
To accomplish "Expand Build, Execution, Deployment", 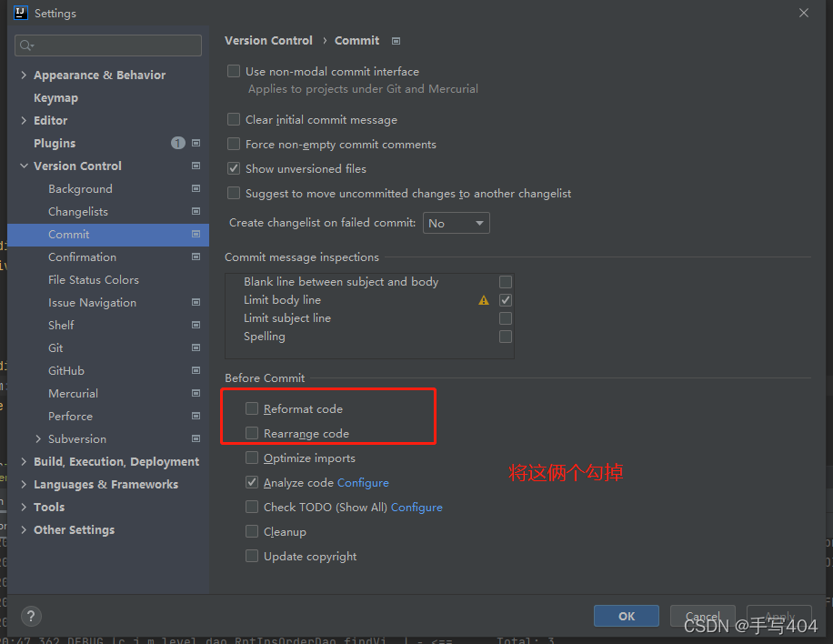I will (23, 461).
